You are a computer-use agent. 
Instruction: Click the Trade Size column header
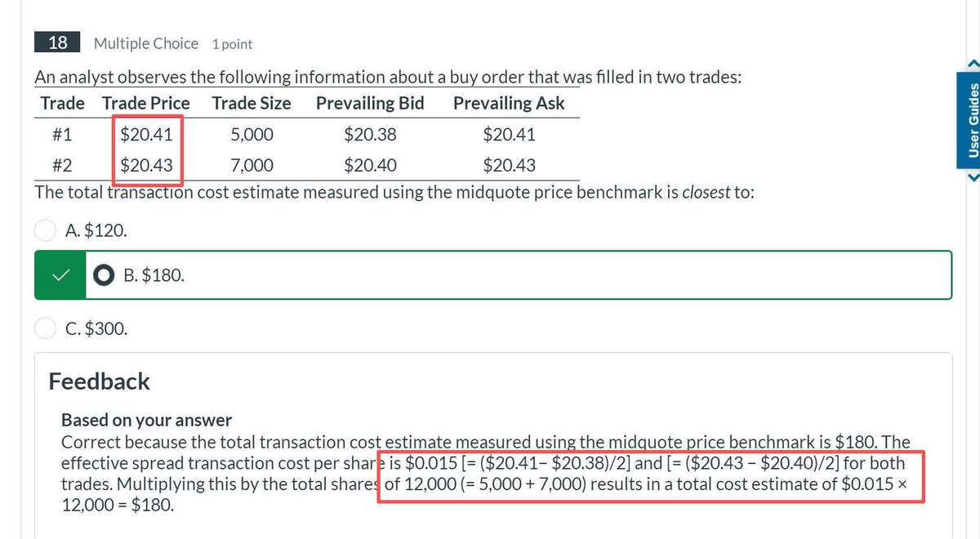pyautogui.click(x=251, y=103)
